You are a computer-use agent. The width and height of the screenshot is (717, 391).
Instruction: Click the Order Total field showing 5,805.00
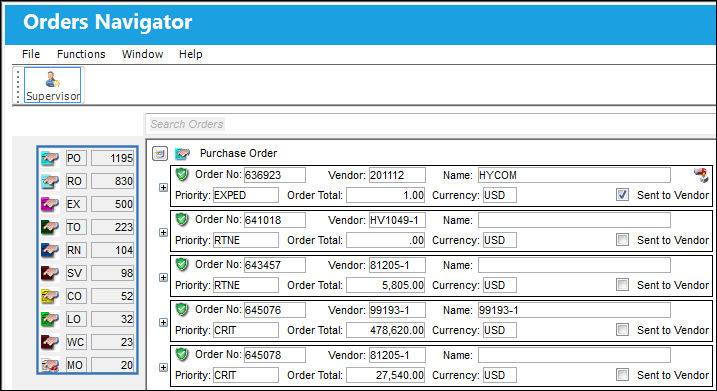point(385,285)
